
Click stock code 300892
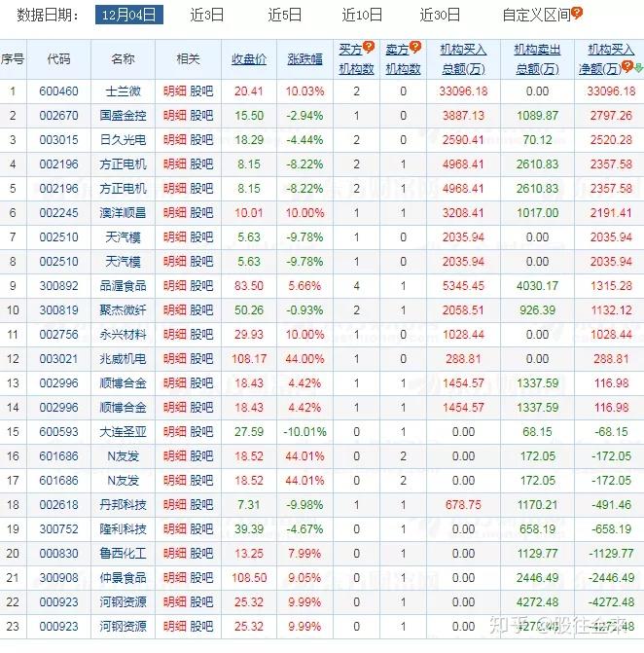click(58, 286)
